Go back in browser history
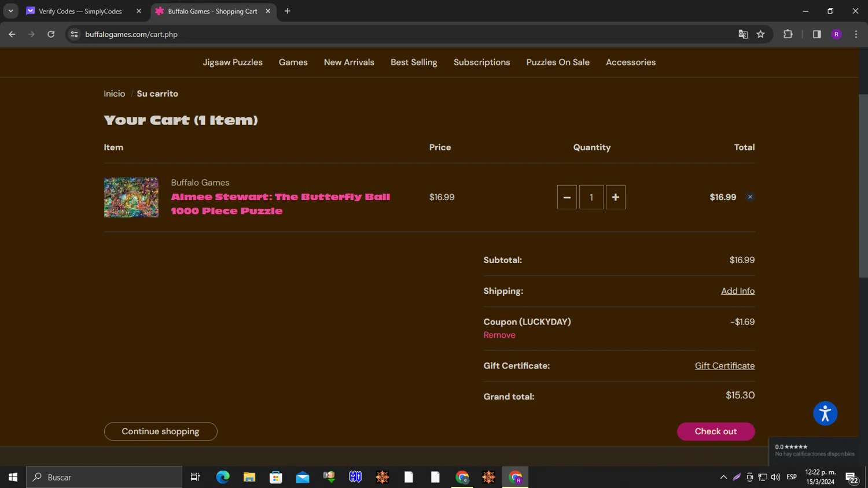Viewport: 868px width, 488px height. (12, 34)
